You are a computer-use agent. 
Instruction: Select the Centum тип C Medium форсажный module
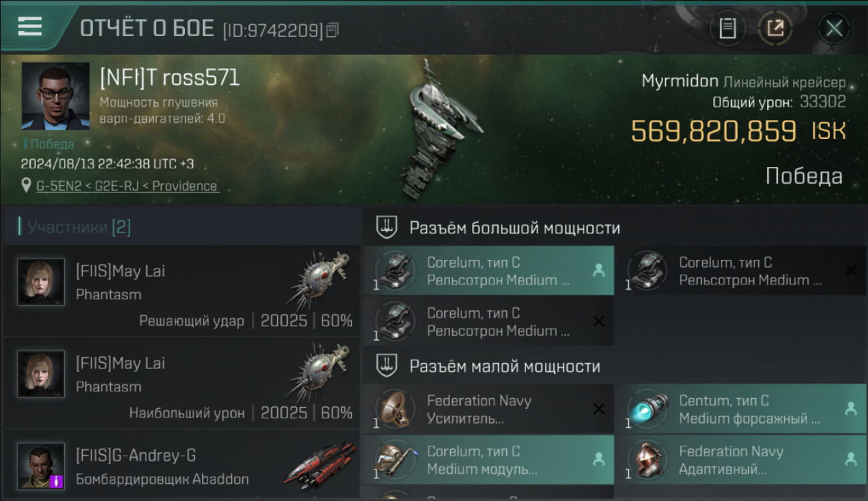tap(740, 409)
